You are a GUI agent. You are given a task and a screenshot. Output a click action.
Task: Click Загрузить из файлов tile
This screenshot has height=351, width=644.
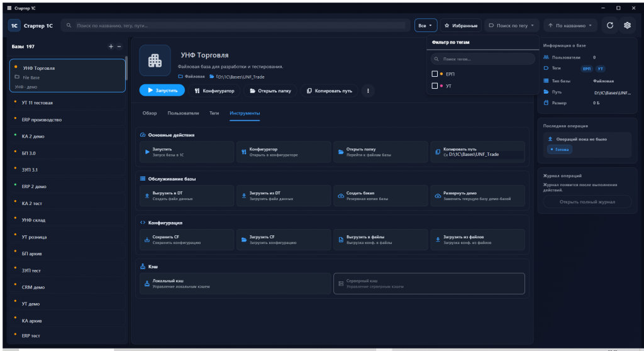478,240
